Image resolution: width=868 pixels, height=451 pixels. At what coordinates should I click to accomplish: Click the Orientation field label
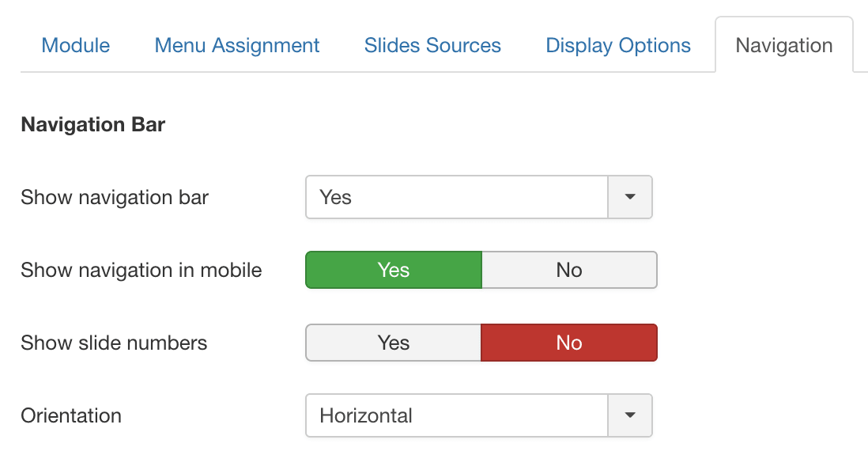pos(71,415)
